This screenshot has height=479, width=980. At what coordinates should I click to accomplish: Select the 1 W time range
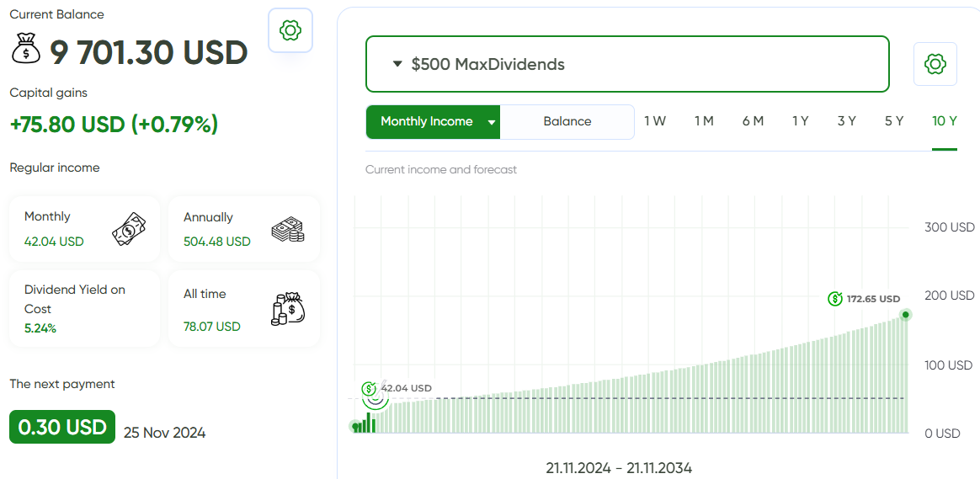tap(655, 121)
